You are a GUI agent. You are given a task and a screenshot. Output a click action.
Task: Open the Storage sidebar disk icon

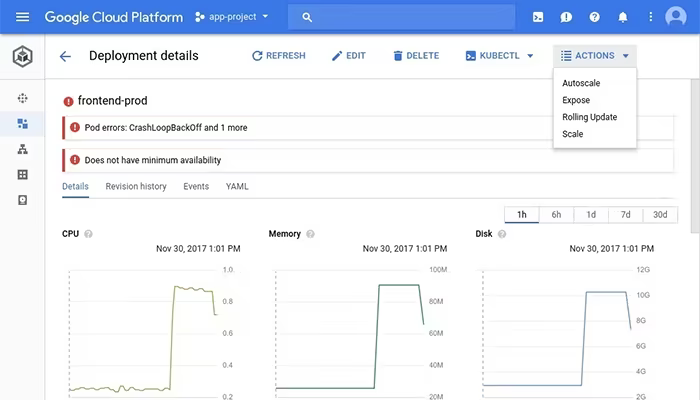22,200
